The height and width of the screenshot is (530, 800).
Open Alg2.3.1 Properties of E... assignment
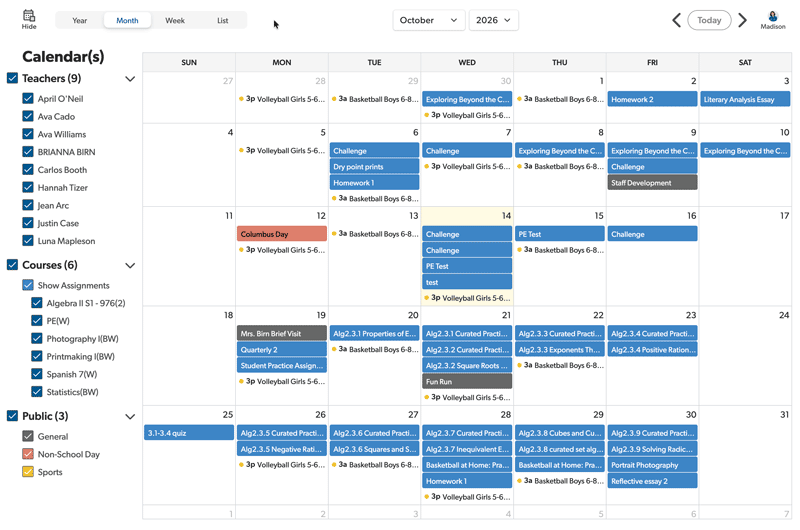point(374,334)
